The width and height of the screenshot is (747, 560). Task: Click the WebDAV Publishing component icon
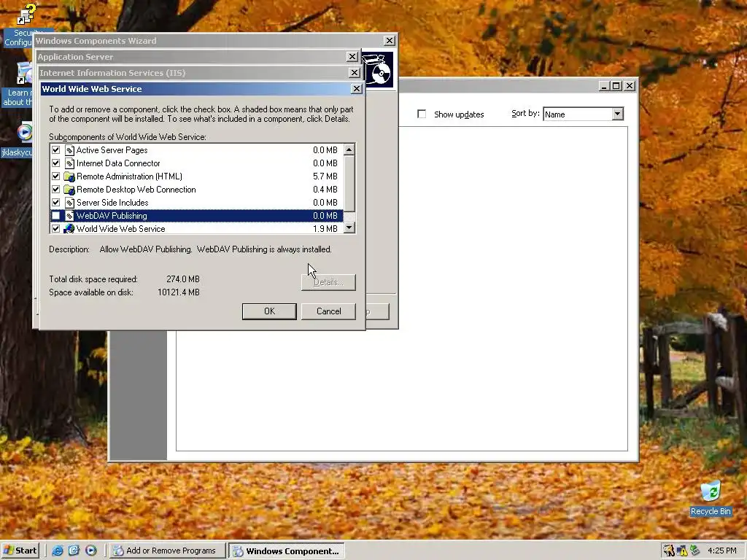tap(69, 216)
